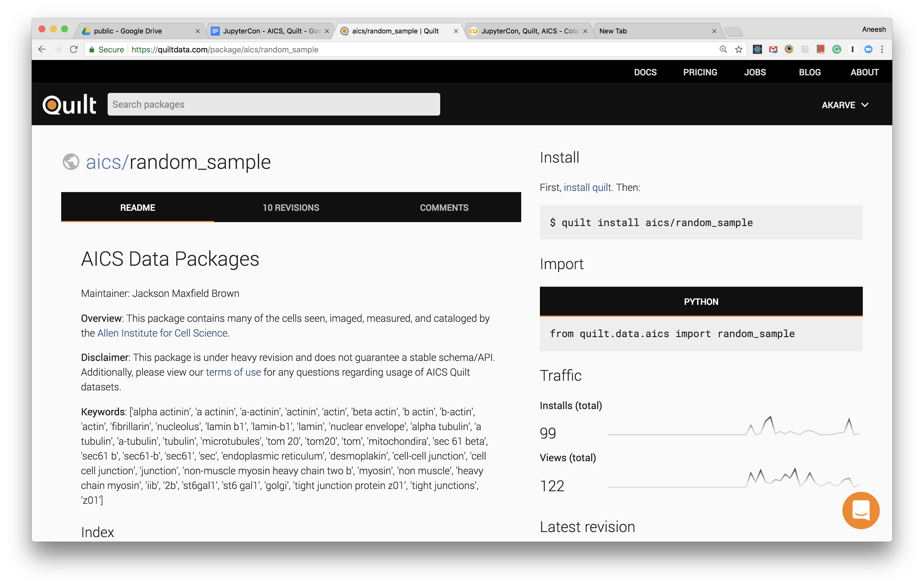The height and width of the screenshot is (587, 924).
Task: Click the new tab button
Action: (x=734, y=31)
